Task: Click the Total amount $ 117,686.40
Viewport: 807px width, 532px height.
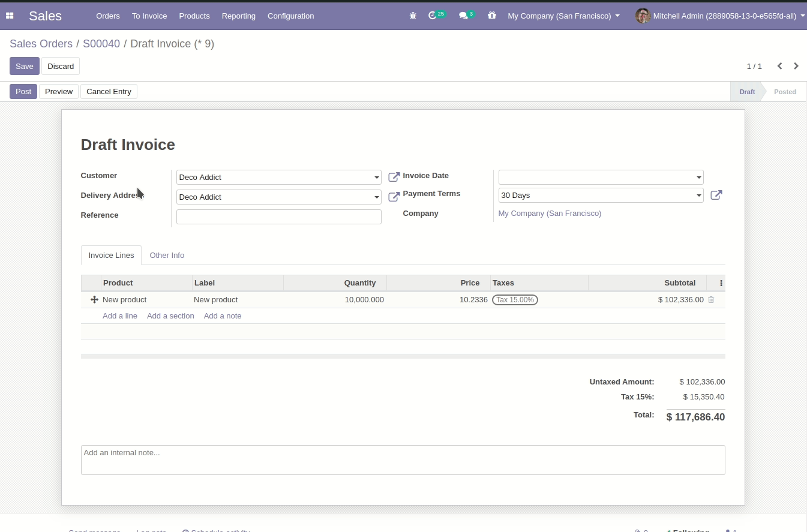Action: click(695, 417)
